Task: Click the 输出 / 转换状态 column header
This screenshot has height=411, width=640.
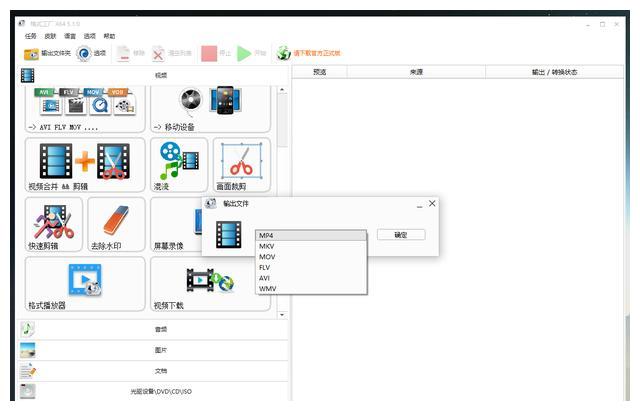Action: pyautogui.click(x=554, y=72)
